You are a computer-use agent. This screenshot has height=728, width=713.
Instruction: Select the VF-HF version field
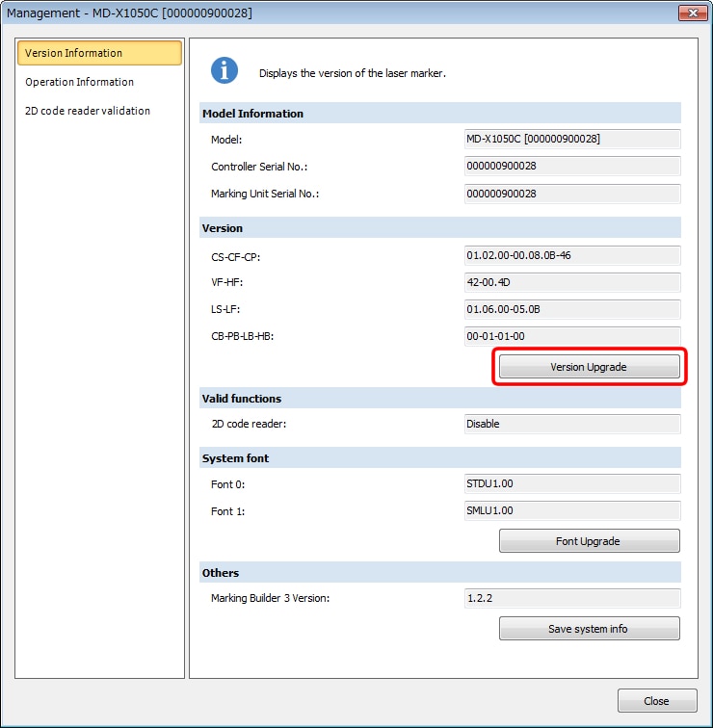pyautogui.click(x=571, y=282)
